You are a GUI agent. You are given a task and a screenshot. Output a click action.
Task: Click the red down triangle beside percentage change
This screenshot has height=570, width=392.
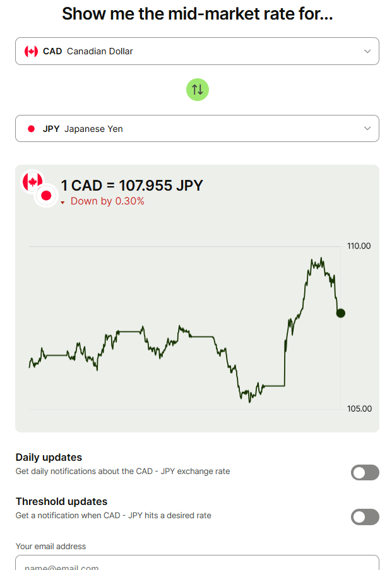coord(62,203)
